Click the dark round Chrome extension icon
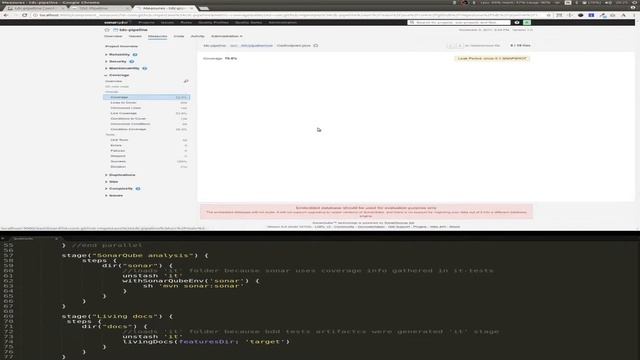Viewport: 640px width, 360px height. tap(580, 15)
